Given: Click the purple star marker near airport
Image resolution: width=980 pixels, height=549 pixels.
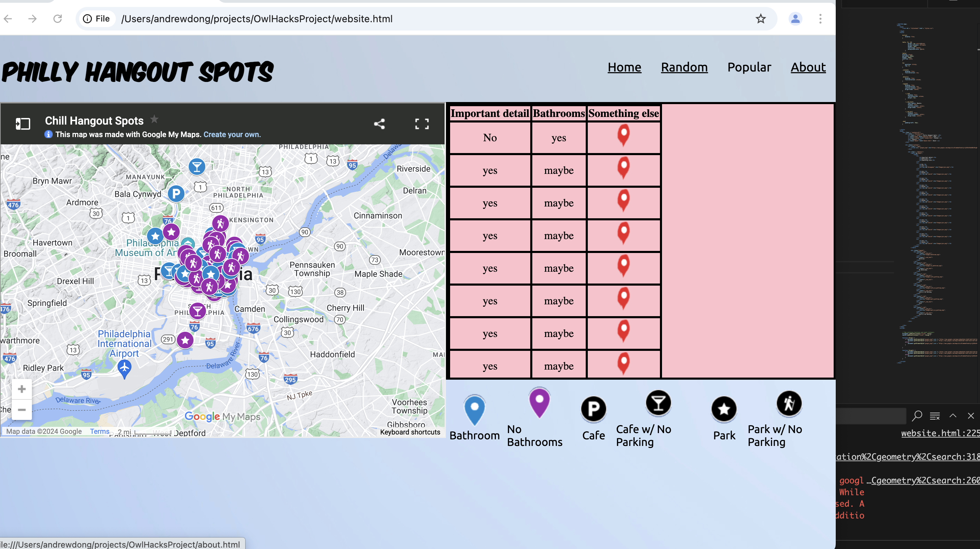Looking at the screenshot, I should point(185,340).
